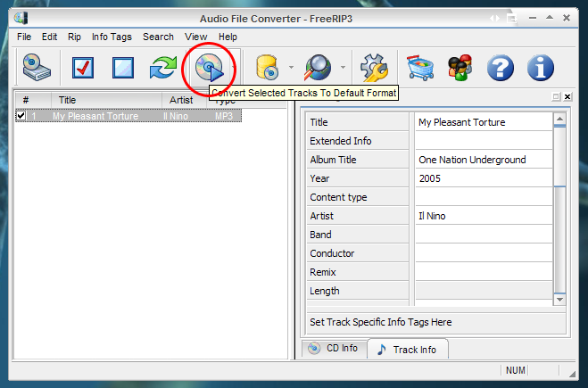
Task: Click the green-blue Refresh arrows icon
Action: 162,68
